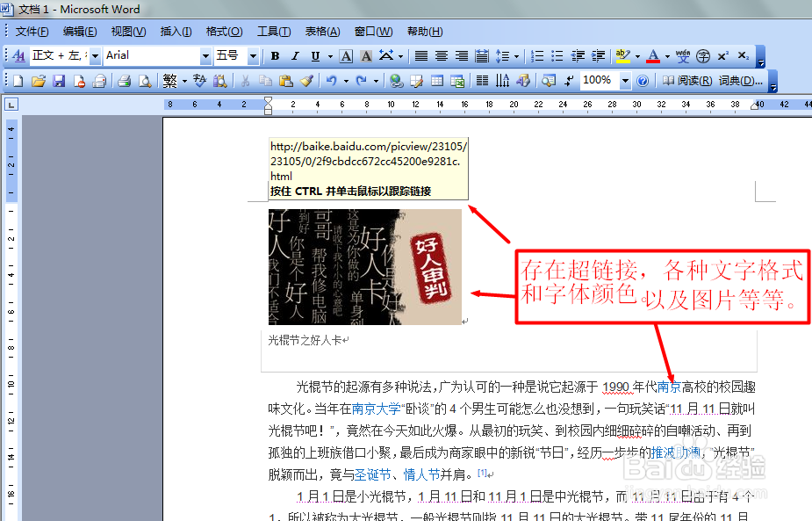Click the 好人审判 embedded picture
Screen dimensions: 812x521
(364, 267)
